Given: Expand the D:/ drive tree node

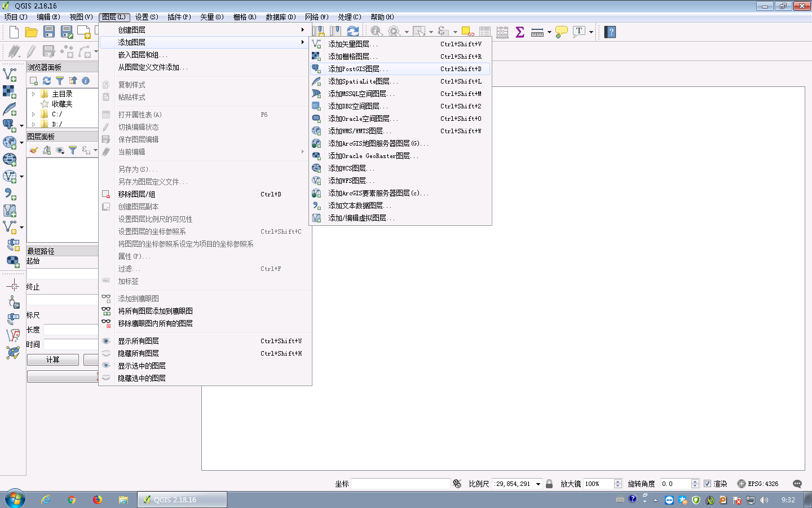Looking at the screenshot, I should point(34,124).
